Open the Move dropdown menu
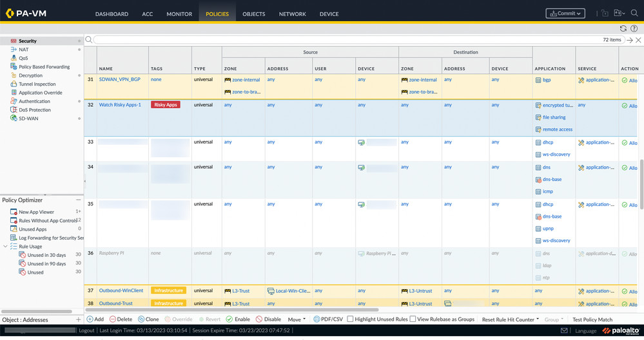This screenshot has height=340, width=644. (x=297, y=319)
